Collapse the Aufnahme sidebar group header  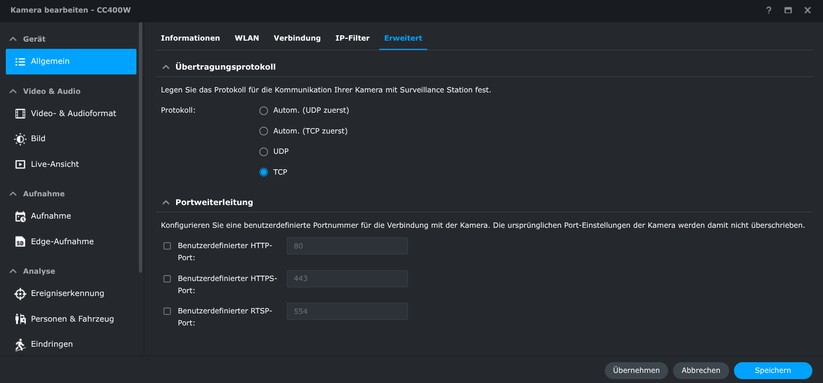13,194
